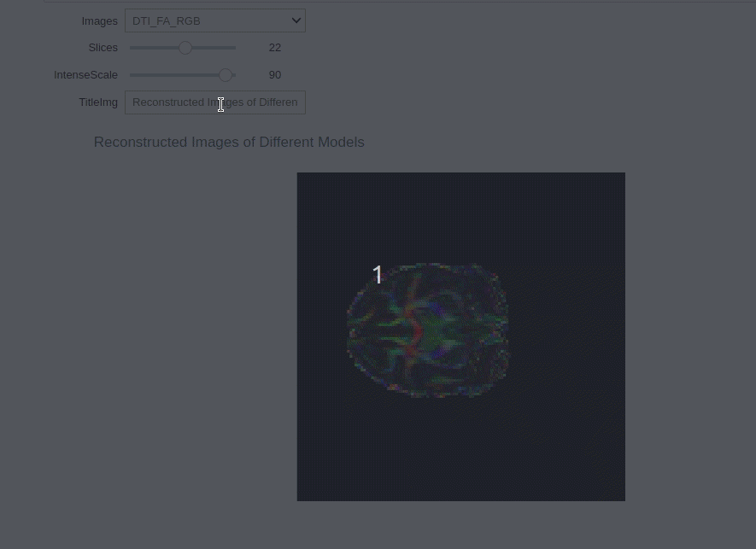
Task: Click the TitleImg field label
Action: tap(97, 102)
